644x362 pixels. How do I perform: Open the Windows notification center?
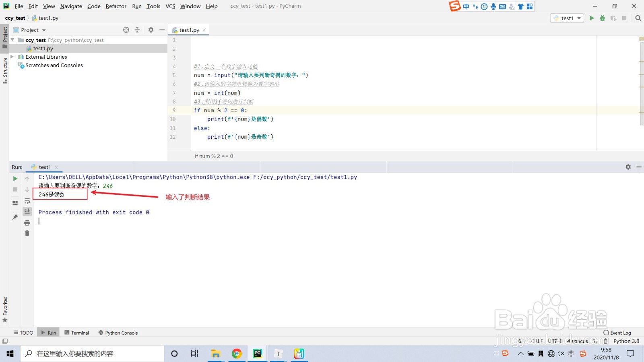pos(630,354)
